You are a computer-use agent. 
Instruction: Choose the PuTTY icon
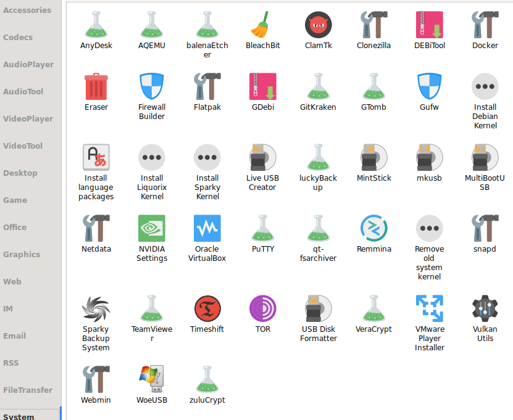click(263, 228)
